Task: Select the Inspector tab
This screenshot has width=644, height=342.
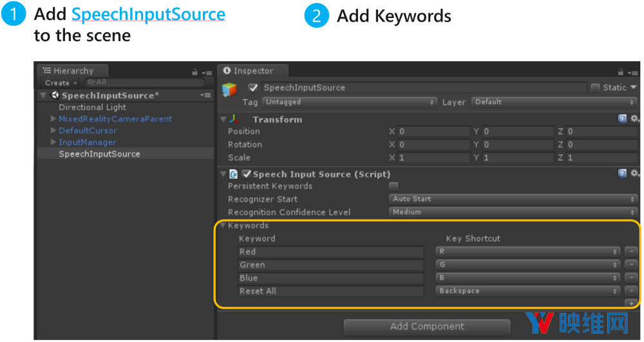Action: [x=252, y=71]
